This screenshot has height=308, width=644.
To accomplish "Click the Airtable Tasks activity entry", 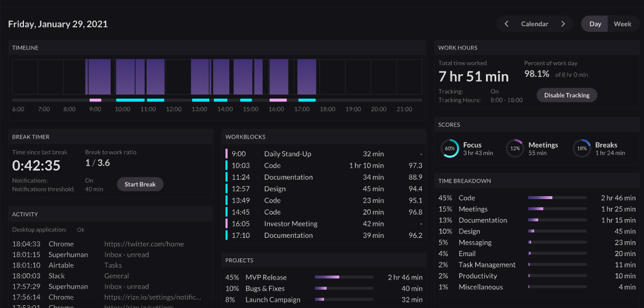I will (113, 265).
